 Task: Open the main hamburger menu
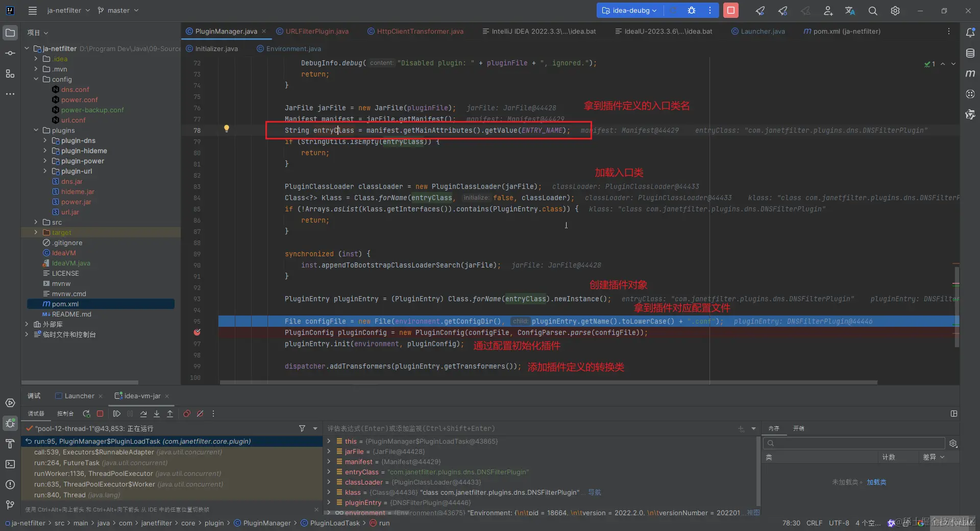coord(33,10)
